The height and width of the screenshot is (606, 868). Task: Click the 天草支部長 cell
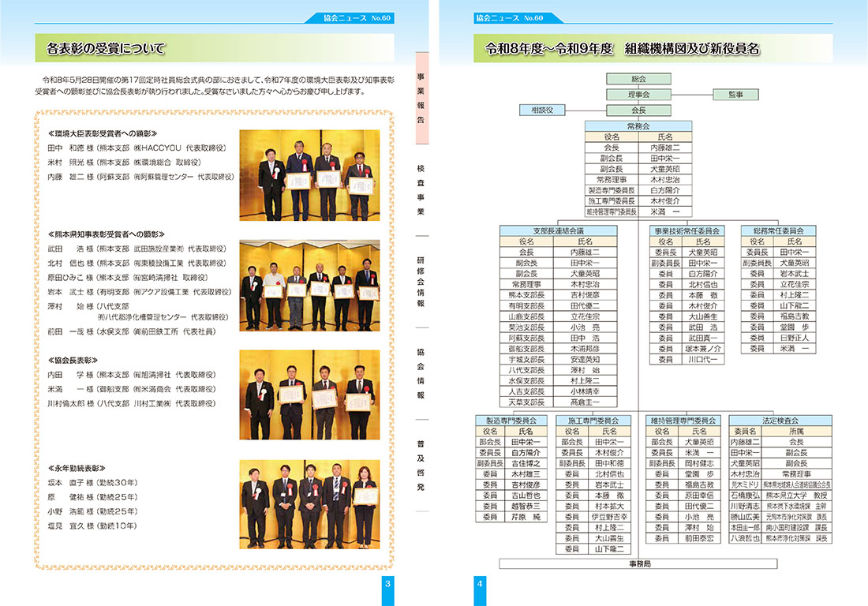click(x=526, y=402)
